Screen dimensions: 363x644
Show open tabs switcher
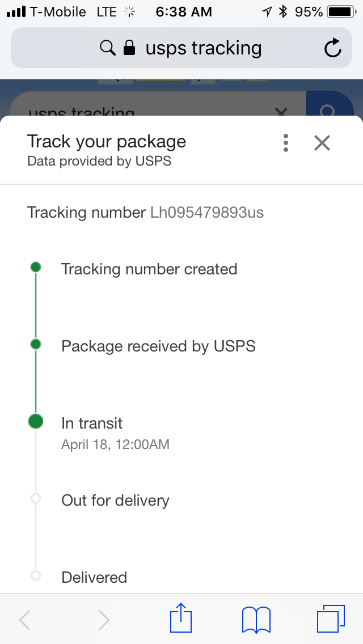331,618
